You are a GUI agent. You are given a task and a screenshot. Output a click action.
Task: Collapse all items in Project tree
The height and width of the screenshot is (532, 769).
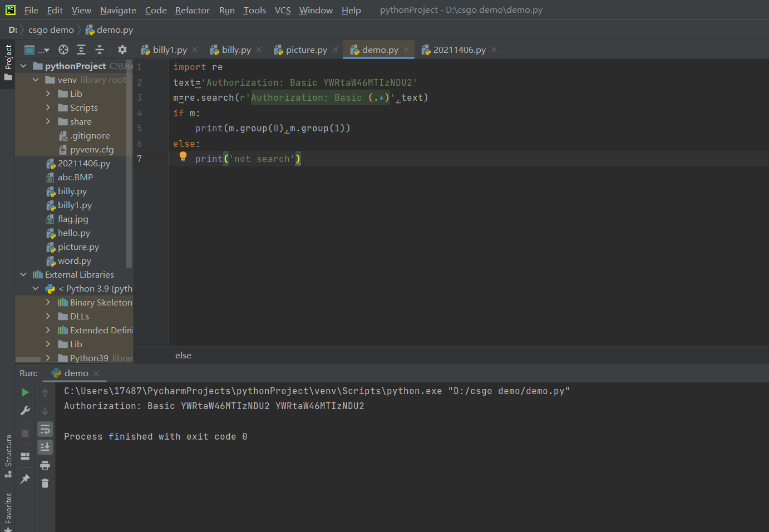100,50
